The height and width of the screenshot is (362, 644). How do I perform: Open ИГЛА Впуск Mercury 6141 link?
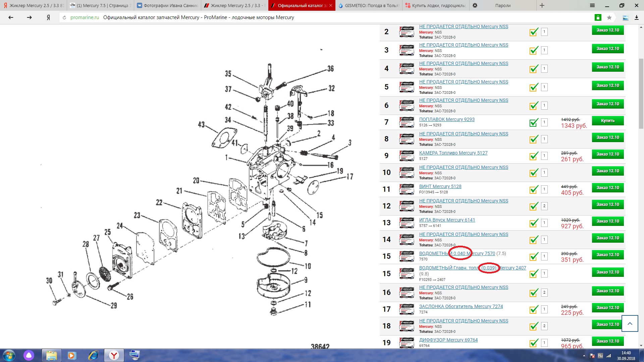(447, 220)
